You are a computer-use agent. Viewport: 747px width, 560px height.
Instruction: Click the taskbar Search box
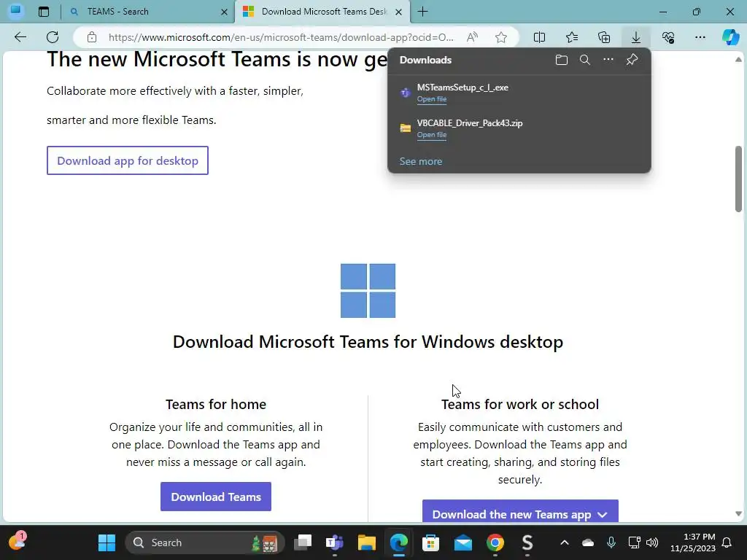tap(205, 542)
